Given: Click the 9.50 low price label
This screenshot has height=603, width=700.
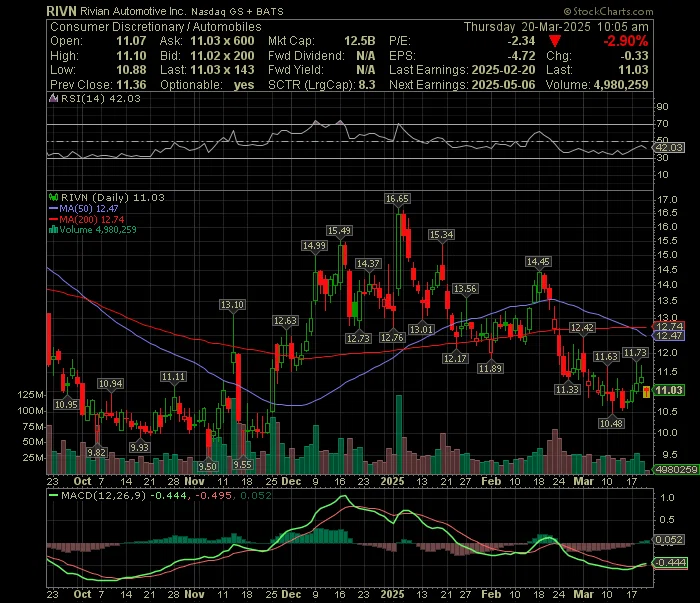Looking at the screenshot, I should click(x=207, y=466).
